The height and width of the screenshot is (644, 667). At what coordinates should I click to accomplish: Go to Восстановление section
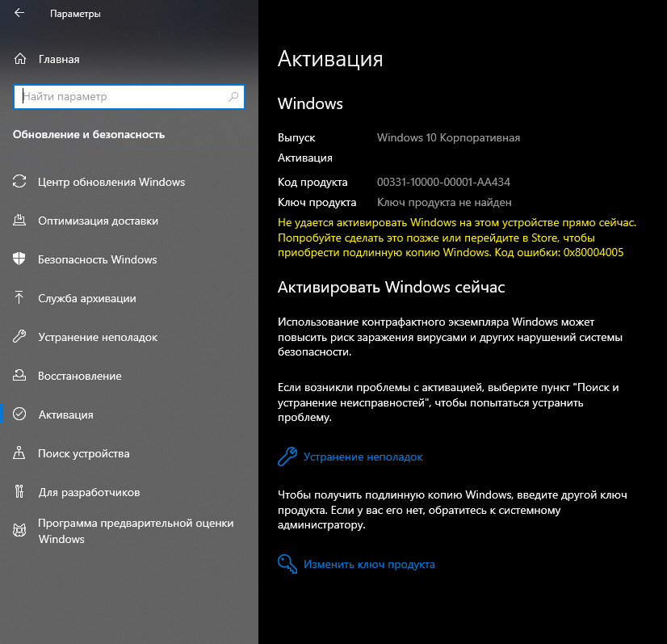click(80, 376)
